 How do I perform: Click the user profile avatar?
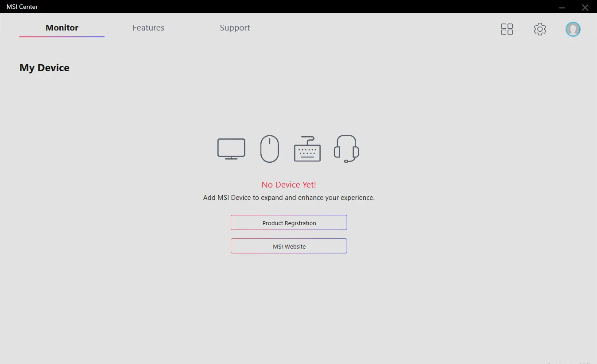click(x=573, y=29)
